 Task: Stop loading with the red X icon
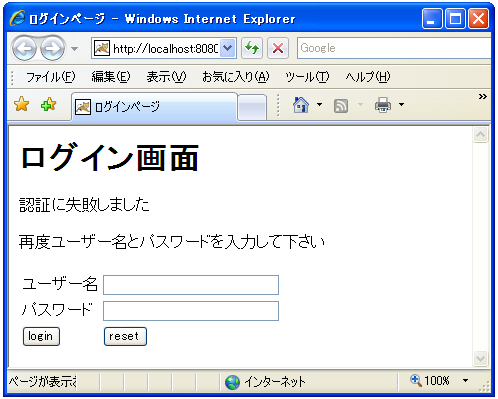(278, 48)
